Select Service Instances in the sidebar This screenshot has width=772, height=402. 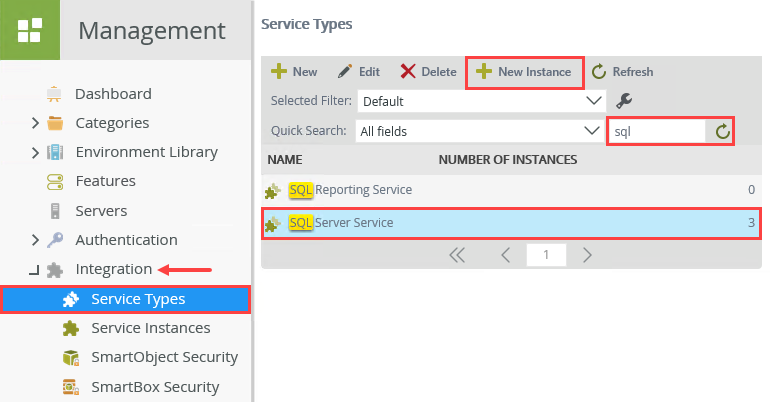coord(150,328)
